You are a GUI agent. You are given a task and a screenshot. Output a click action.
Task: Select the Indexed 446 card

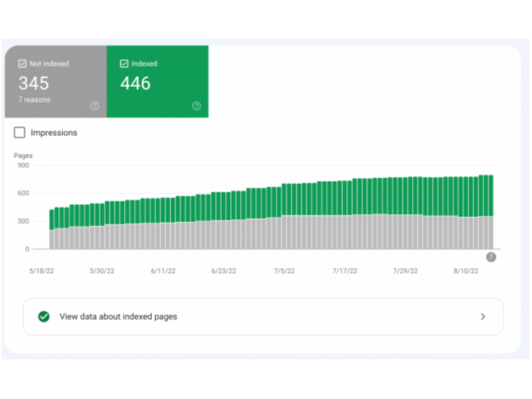[x=157, y=81]
